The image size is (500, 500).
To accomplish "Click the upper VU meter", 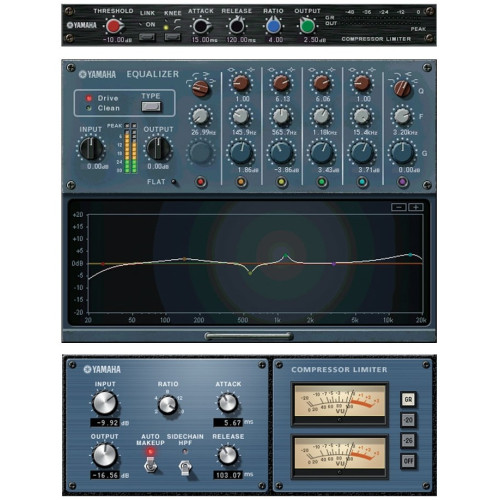I will click(x=340, y=404).
